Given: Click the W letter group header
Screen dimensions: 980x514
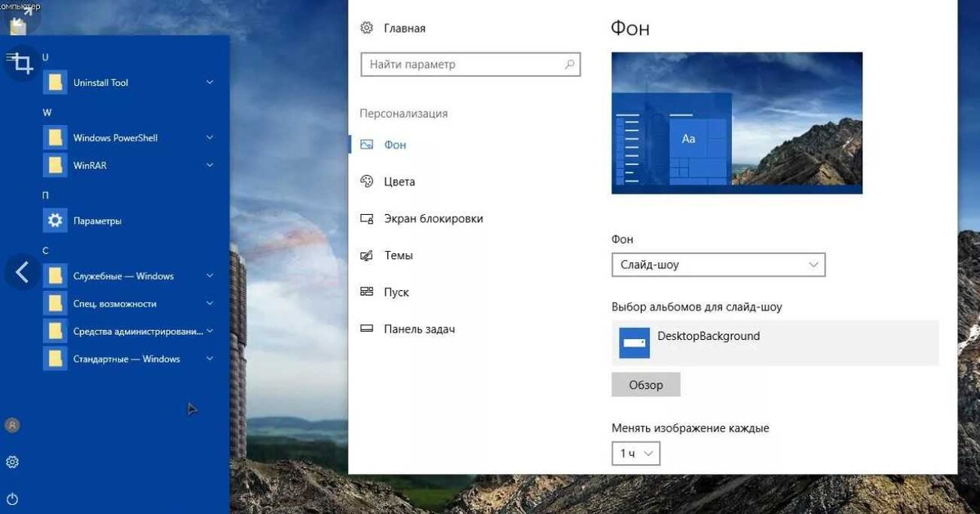Looking at the screenshot, I should [x=47, y=113].
